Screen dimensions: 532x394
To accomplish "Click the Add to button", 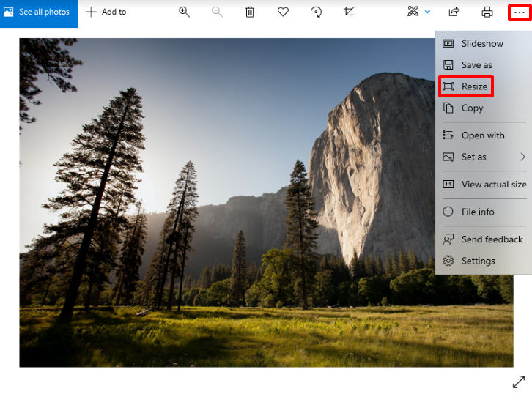I will point(106,12).
